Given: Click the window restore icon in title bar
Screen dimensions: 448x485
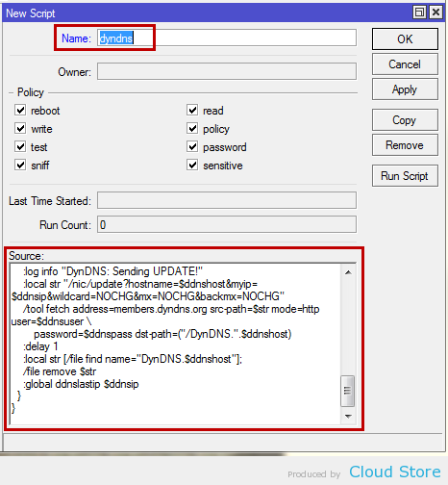Looking at the screenshot, I should pyautogui.click(x=419, y=13).
